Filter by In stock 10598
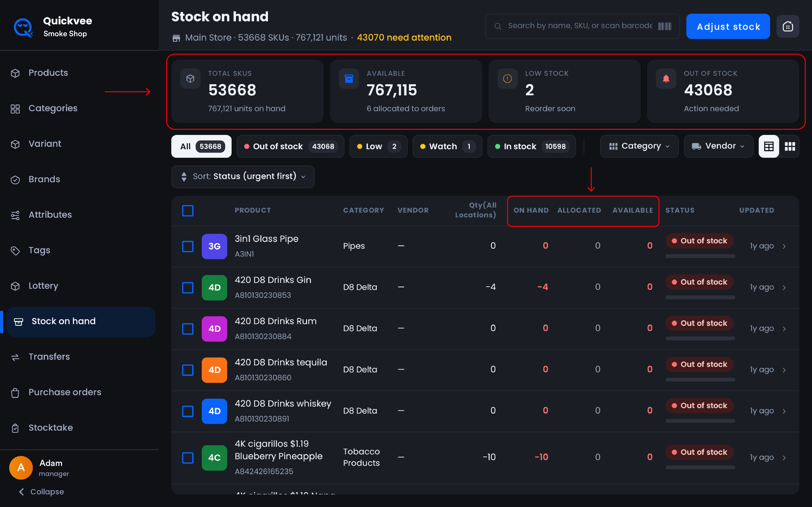The height and width of the screenshot is (507, 812). 532,146
